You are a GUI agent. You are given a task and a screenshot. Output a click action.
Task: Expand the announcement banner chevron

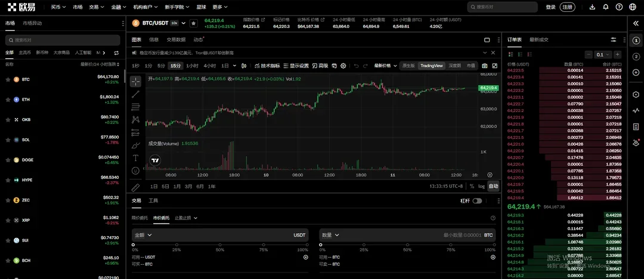pyautogui.click(x=485, y=52)
